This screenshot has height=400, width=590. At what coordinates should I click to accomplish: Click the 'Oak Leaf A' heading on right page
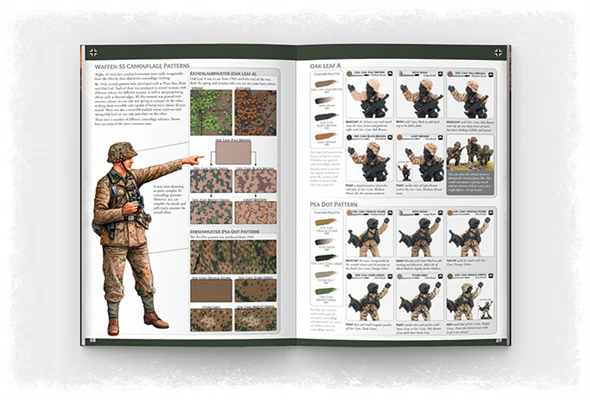[325, 66]
